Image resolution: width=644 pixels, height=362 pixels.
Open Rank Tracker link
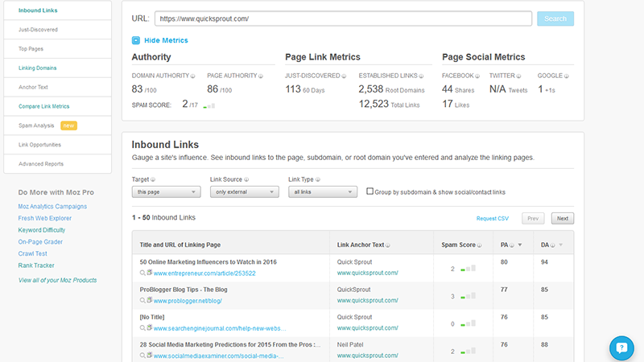click(36, 265)
